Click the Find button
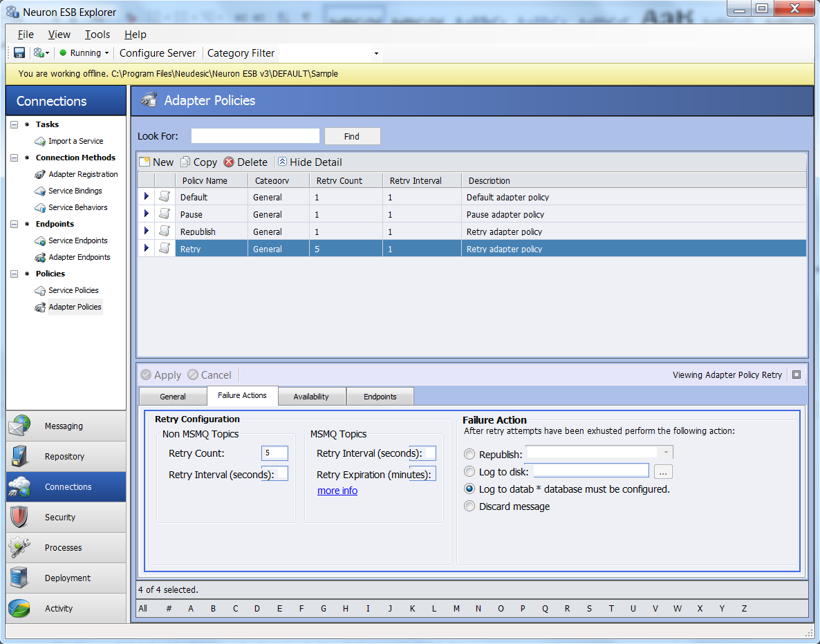Viewport: 820px width, 644px height. click(352, 135)
